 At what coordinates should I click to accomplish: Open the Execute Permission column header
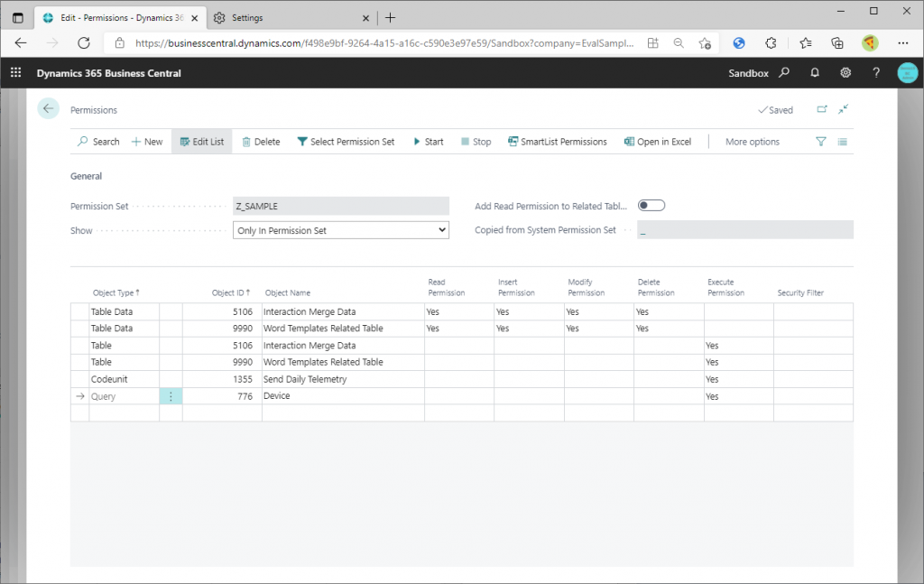[726, 288]
